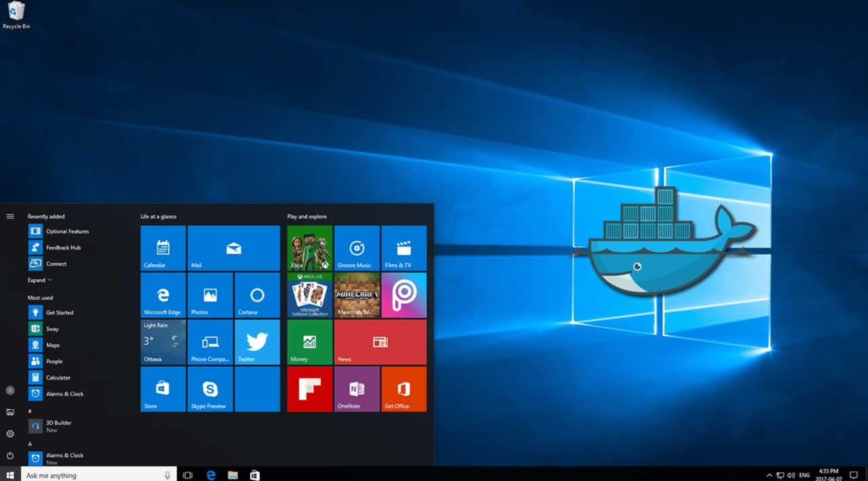This screenshot has width=868, height=481.
Task: Launch the Minecraft tile
Action: [x=357, y=295]
